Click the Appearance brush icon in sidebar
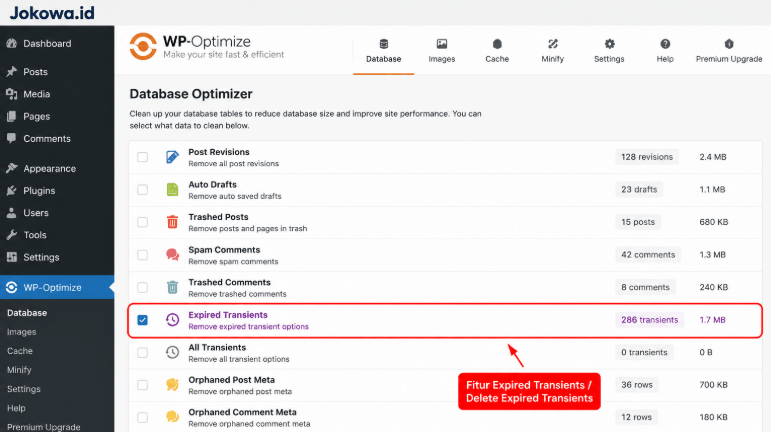The height and width of the screenshot is (432, 771). coord(12,168)
